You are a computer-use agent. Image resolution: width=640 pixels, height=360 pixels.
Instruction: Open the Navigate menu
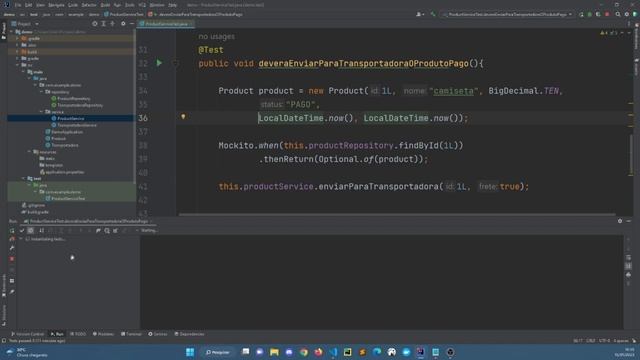click(56, 5)
